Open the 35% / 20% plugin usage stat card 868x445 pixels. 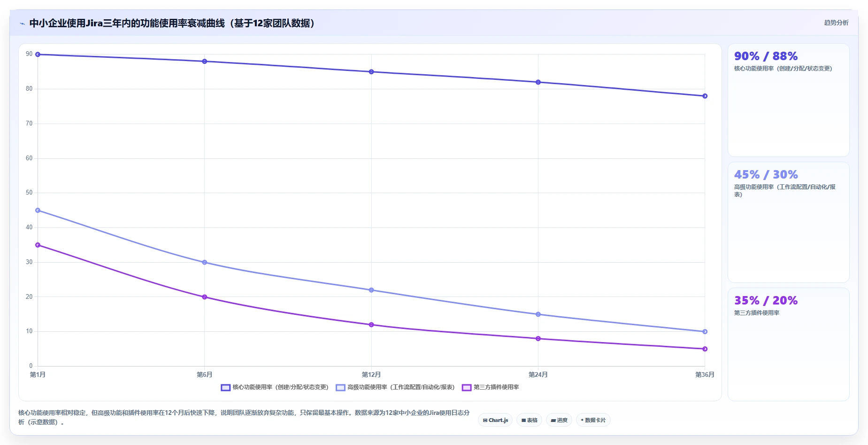coord(788,344)
